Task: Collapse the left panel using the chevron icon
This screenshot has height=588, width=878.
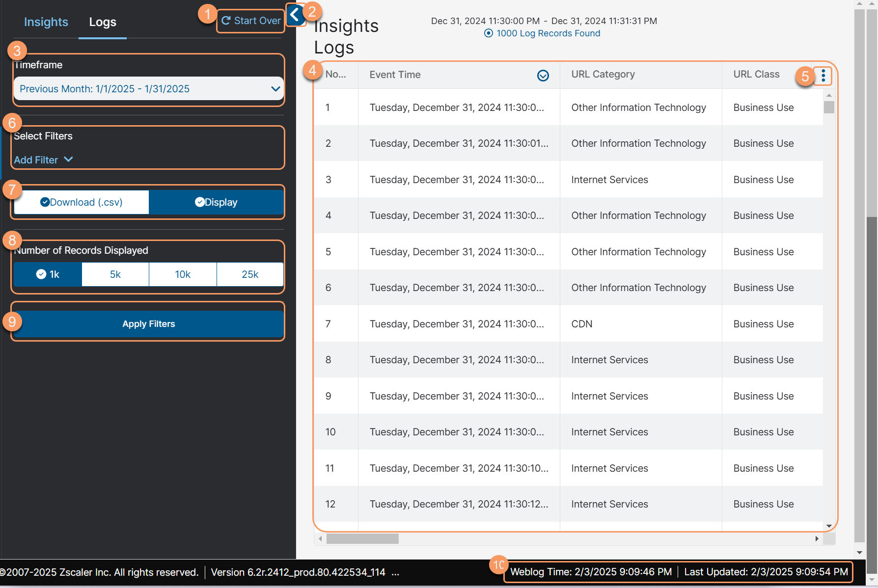Action: tap(295, 15)
